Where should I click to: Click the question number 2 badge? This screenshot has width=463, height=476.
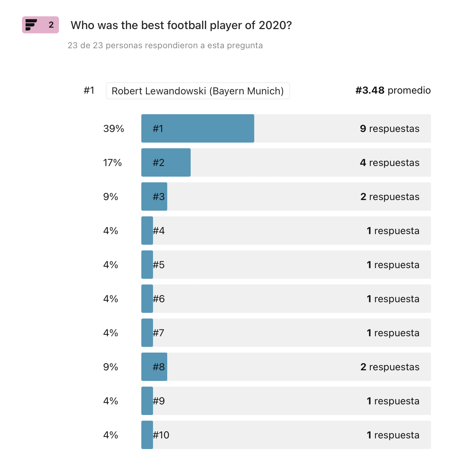coord(51,25)
